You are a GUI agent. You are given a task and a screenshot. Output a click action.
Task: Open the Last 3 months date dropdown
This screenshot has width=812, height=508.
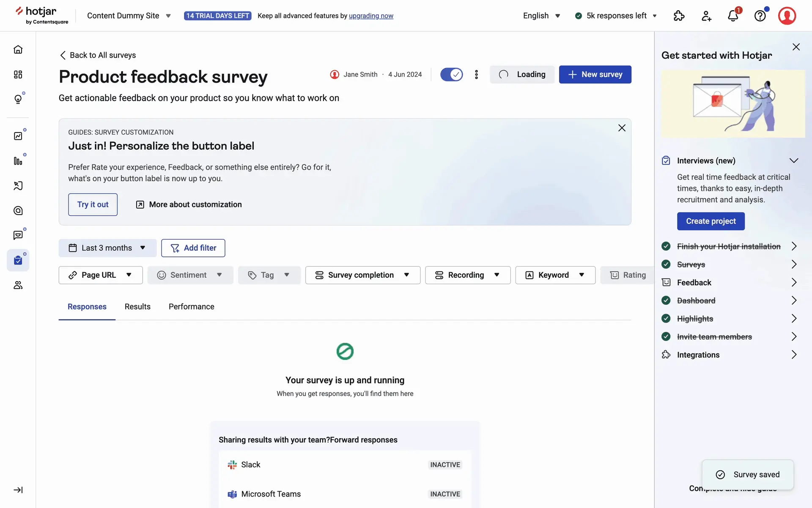point(107,248)
